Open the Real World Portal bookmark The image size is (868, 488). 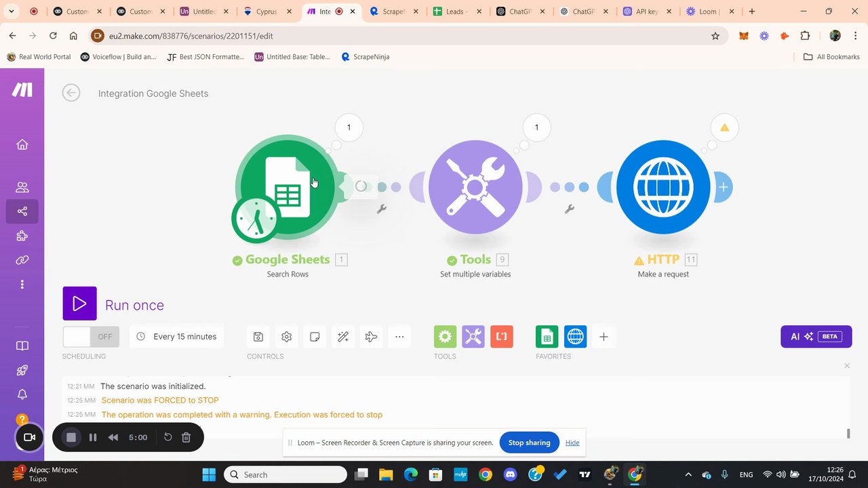point(39,57)
